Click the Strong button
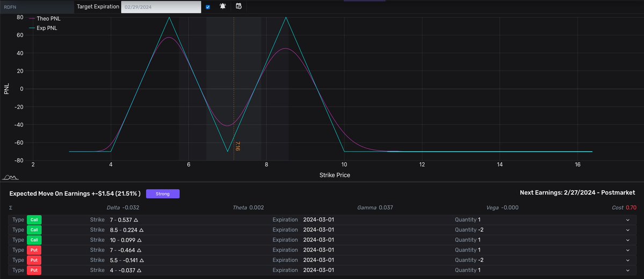The height and width of the screenshot is (279, 644). [x=163, y=194]
